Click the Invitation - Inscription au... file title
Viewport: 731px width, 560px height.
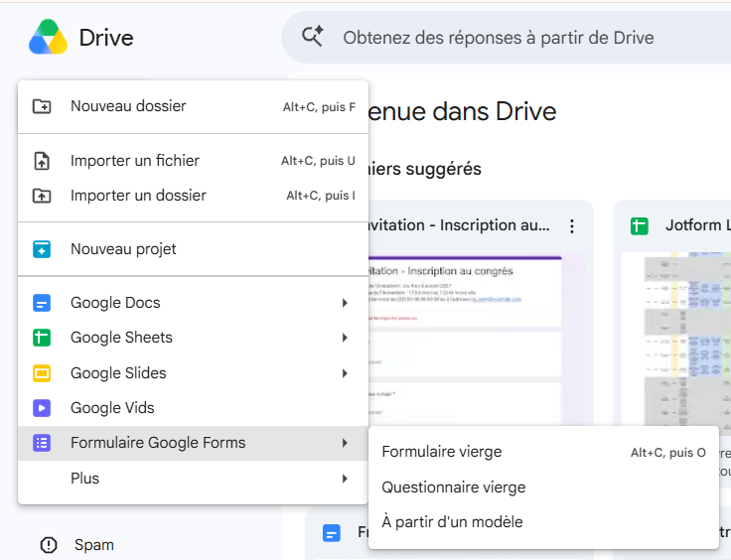click(459, 225)
